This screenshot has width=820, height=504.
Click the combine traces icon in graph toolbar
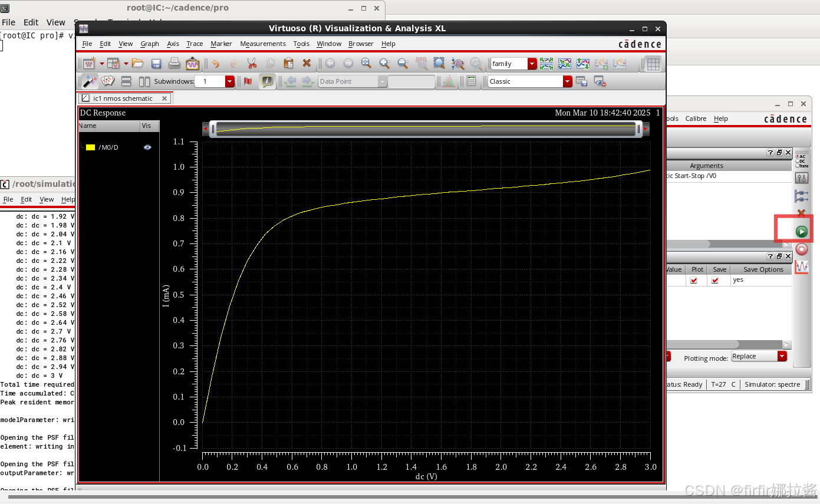click(x=565, y=64)
